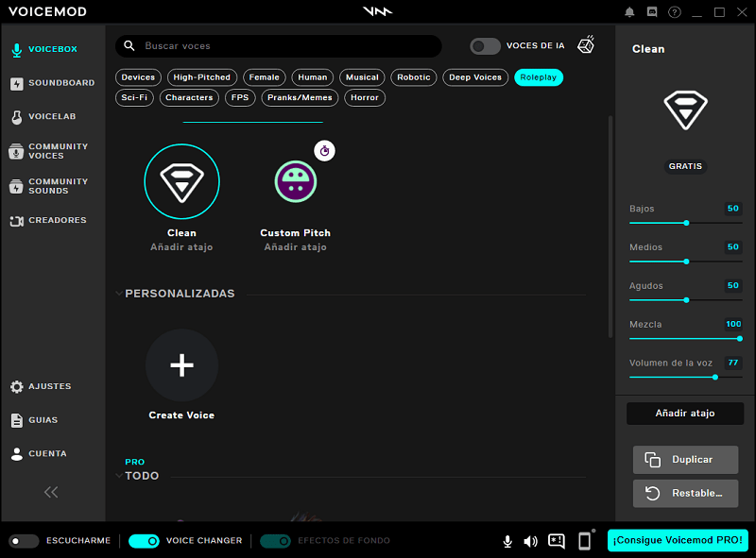The image size is (756, 558).
Task: Open the help question mark icon
Action: [x=675, y=12]
